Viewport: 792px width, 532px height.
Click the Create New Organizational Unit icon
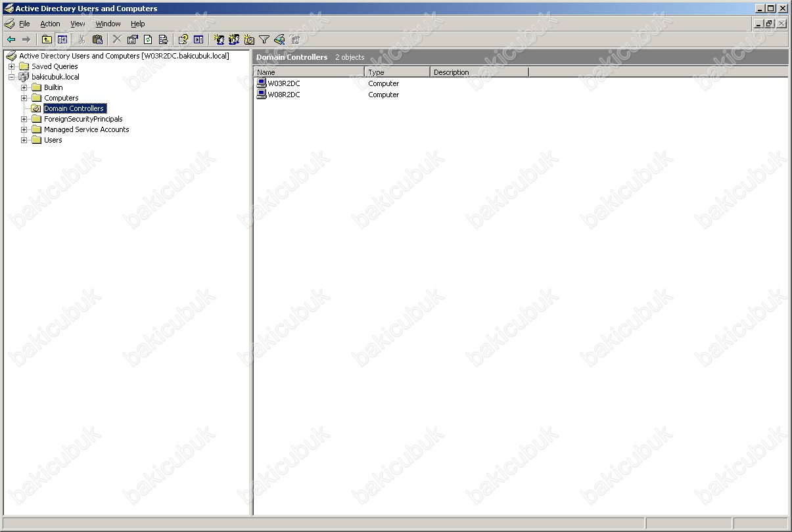coord(249,39)
